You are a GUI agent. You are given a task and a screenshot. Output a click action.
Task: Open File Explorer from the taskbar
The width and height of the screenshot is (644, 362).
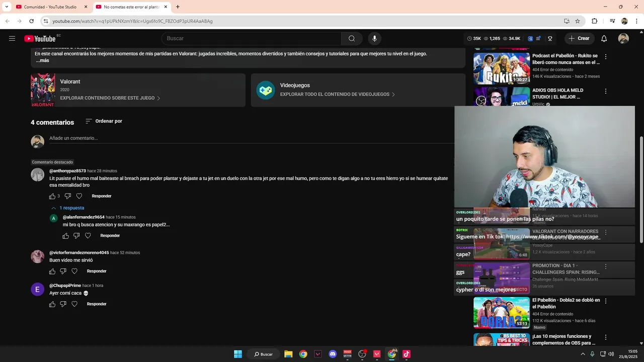tap(288, 354)
